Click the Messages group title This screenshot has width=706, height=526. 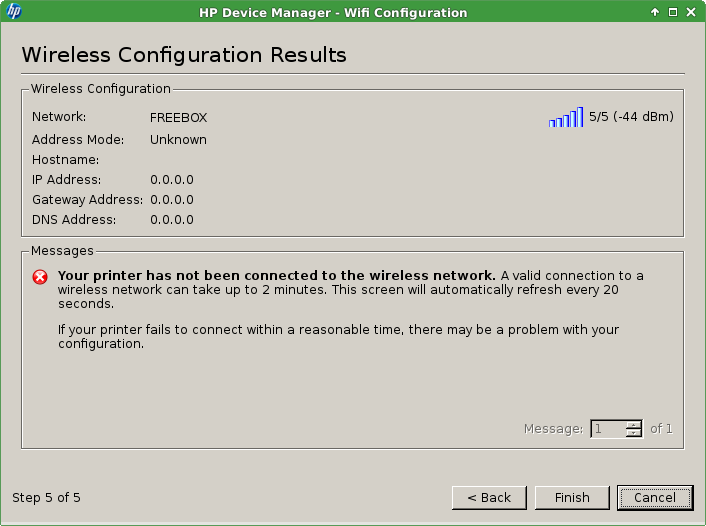tap(62, 250)
